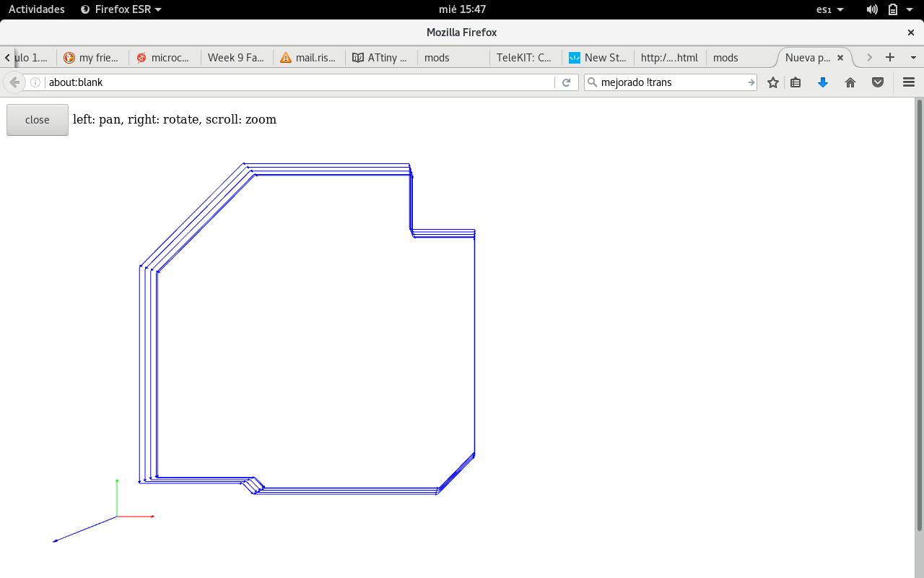The image size is (924, 578).
Task: Switch to the 'microc...' tab
Action: pyautogui.click(x=165, y=58)
